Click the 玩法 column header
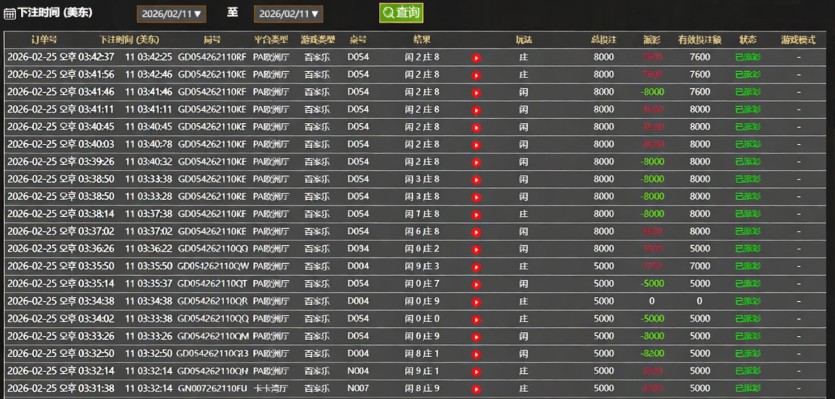Image resolution: width=835 pixels, height=399 pixels. (x=523, y=40)
